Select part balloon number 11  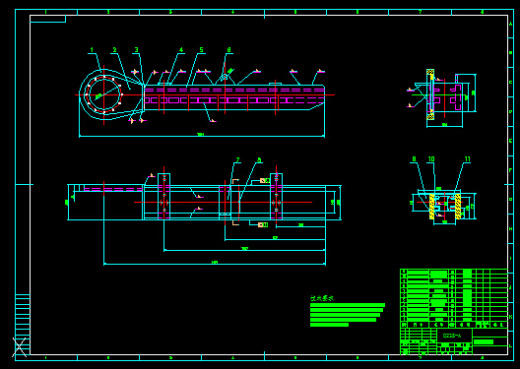(467, 159)
